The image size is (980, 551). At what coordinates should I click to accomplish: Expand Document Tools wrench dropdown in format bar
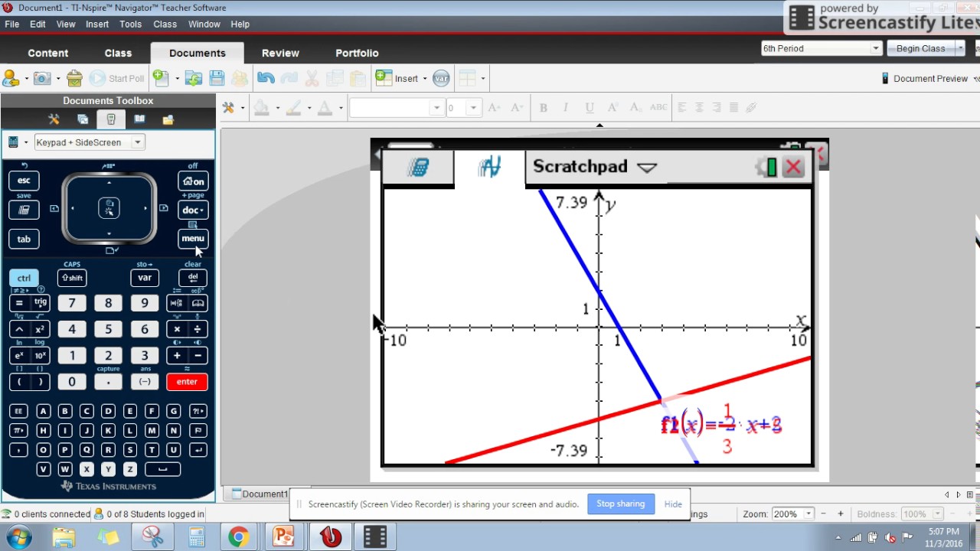point(242,108)
